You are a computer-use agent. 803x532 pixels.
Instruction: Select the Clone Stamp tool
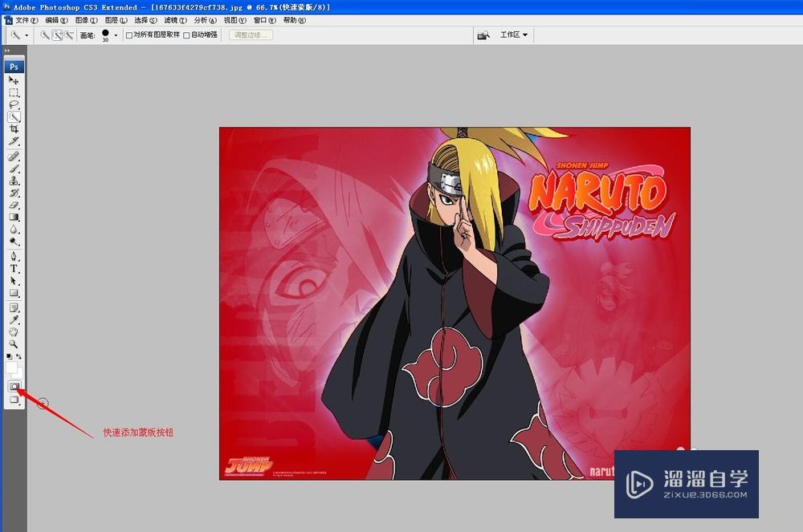(14, 181)
